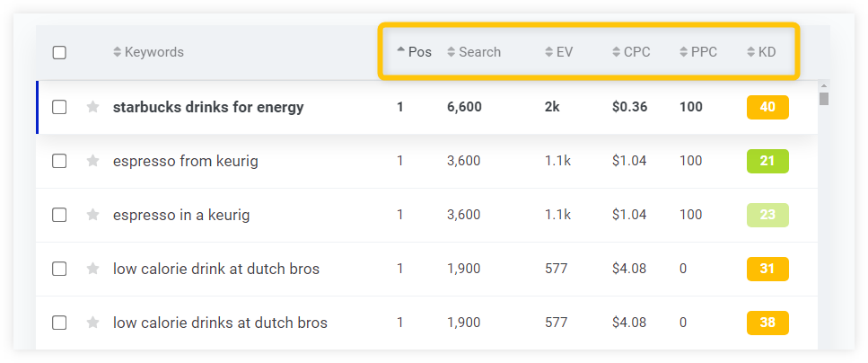Open 'low calorie drink at dutch bros' keyword

coord(216,269)
